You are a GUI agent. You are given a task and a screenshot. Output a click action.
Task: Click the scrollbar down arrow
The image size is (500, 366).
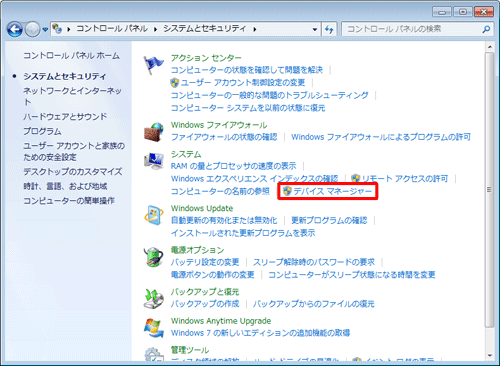(490, 356)
